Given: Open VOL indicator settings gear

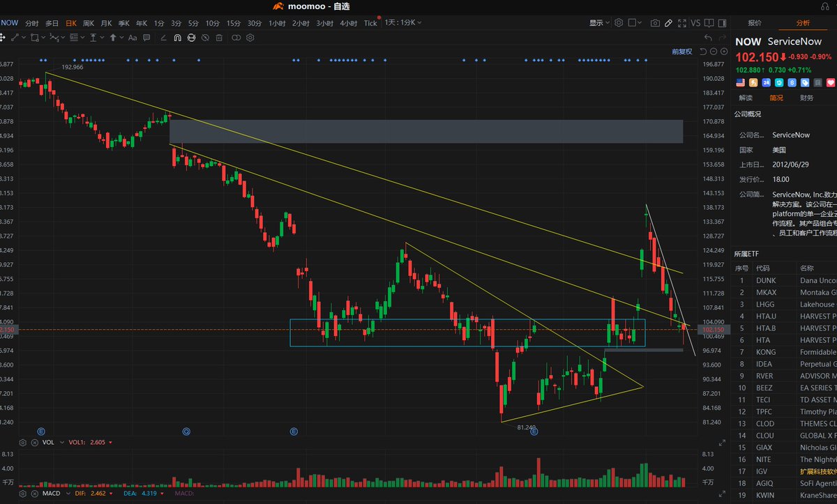Looking at the screenshot, I should click(23, 443).
